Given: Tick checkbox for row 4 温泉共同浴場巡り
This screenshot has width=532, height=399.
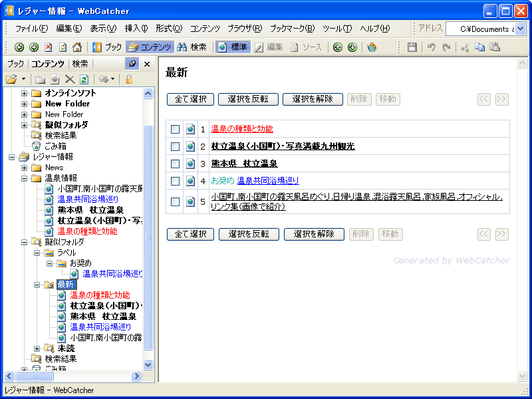Looking at the screenshot, I should [175, 181].
